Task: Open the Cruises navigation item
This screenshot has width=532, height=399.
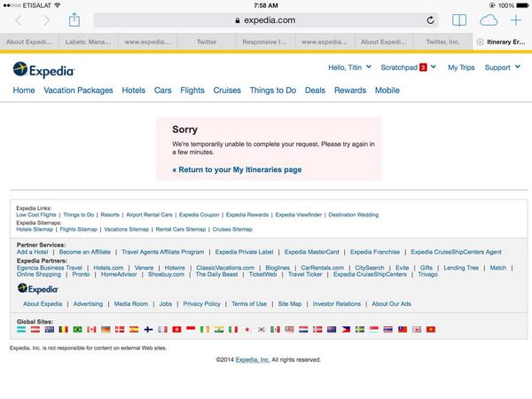Action: pos(227,90)
